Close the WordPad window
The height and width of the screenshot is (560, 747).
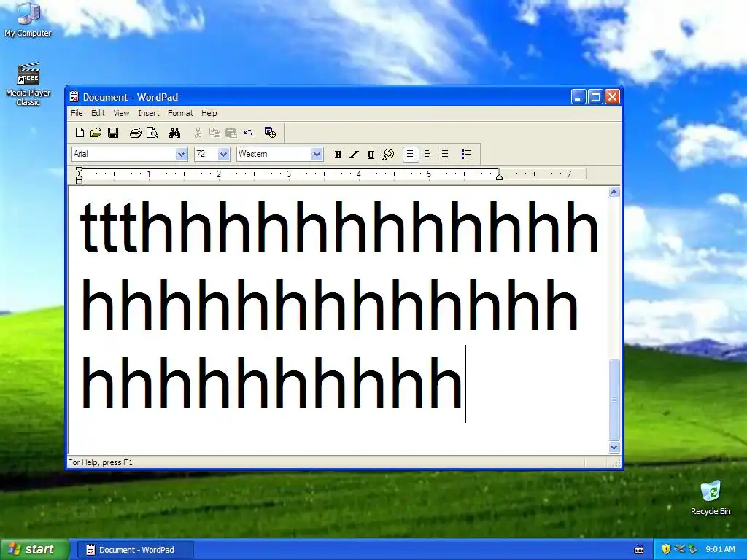[x=613, y=97]
